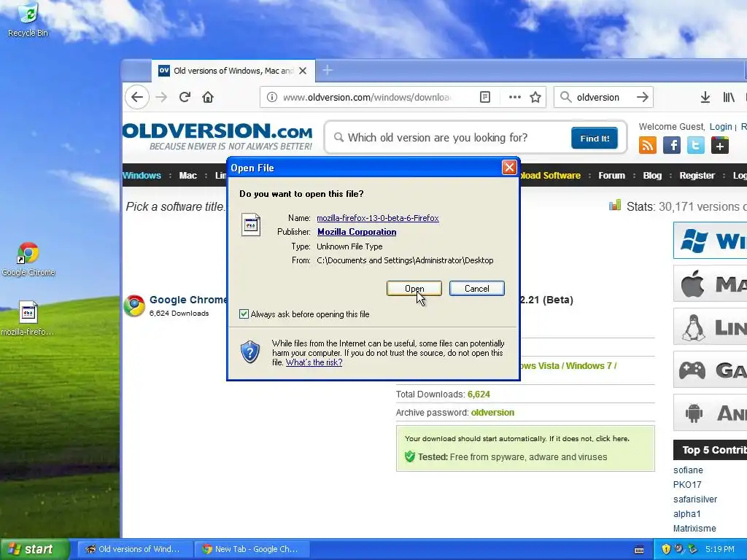Open the Firefox library icon
This screenshot has height=560, width=747.
point(729,97)
